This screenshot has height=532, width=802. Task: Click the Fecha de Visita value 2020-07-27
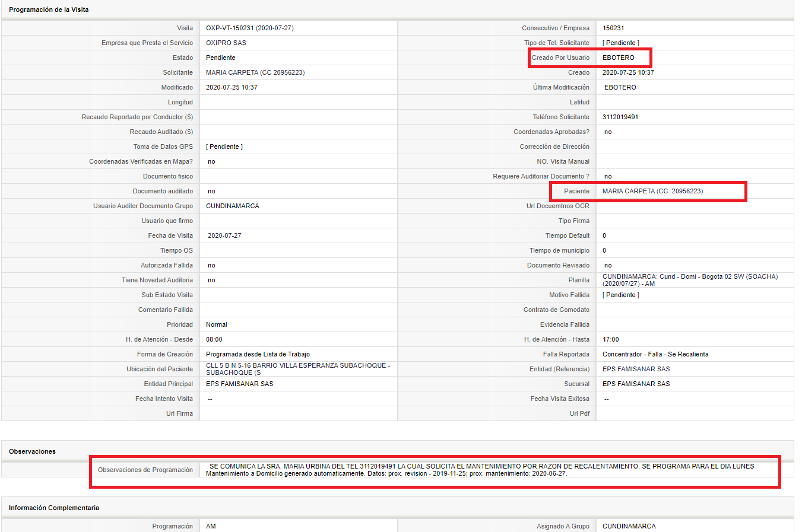click(x=224, y=235)
